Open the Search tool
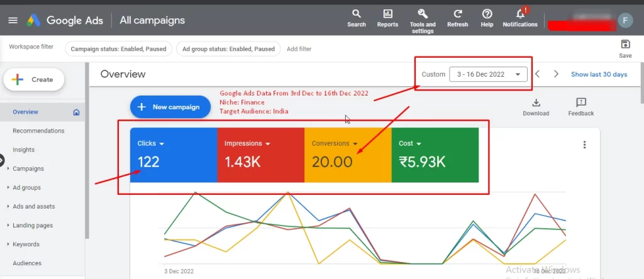Viewport: 644px width, 279px height. point(356,18)
